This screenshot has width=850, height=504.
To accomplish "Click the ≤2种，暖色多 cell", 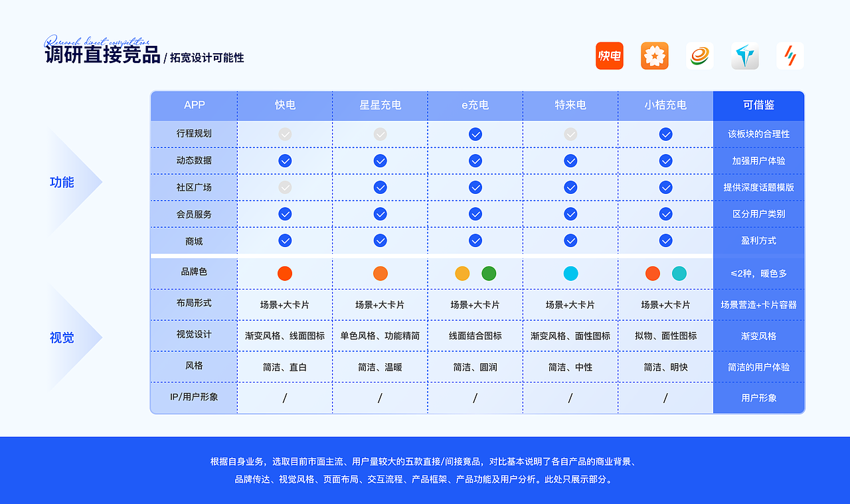I will tap(759, 274).
